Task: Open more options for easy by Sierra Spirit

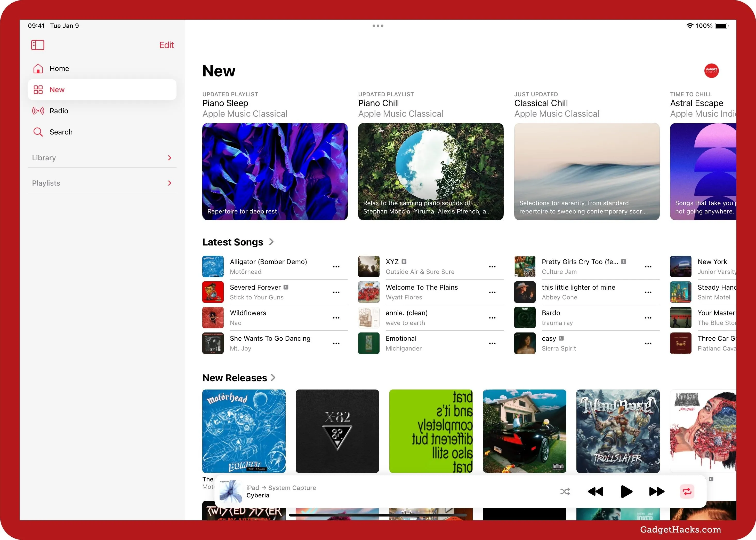Action: tap(648, 343)
